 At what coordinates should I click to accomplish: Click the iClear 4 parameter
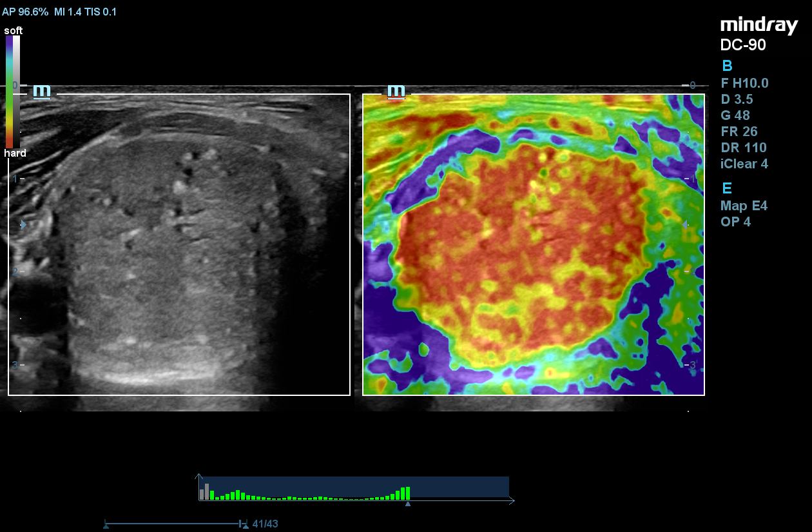coord(744,164)
